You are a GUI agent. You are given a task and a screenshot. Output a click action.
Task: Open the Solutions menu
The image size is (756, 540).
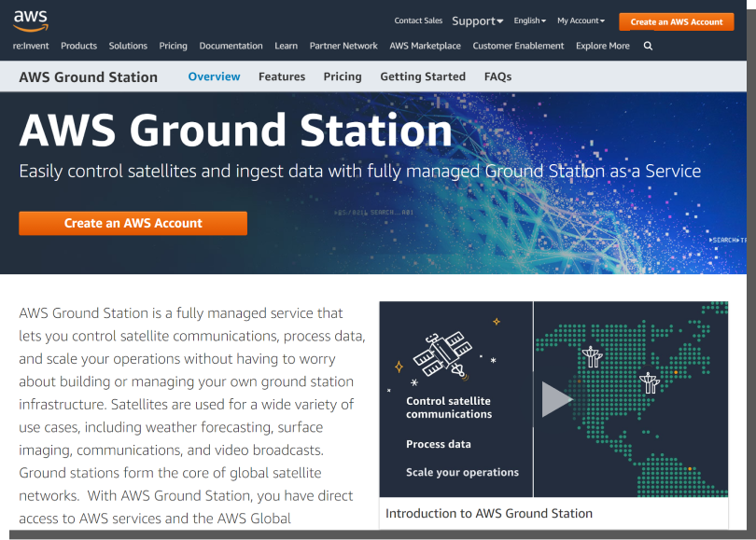pos(128,46)
